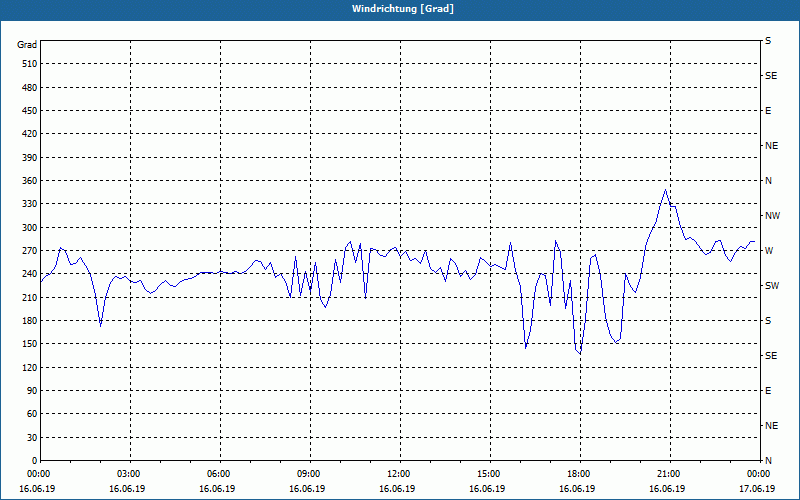Screen dimensions: 800x500
Task: Select the 450 left-axis label
Action: point(30,111)
